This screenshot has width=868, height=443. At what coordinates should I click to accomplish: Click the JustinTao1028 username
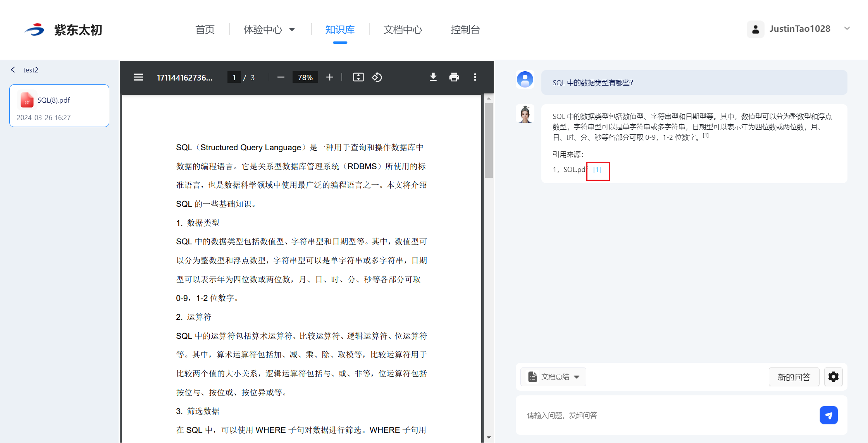(x=800, y=29)
